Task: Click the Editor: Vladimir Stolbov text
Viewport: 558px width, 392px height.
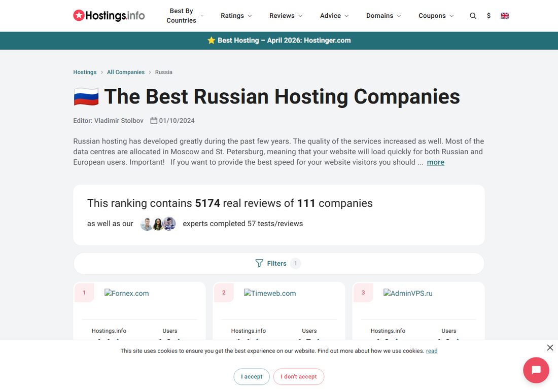Action: pos(108,121)
